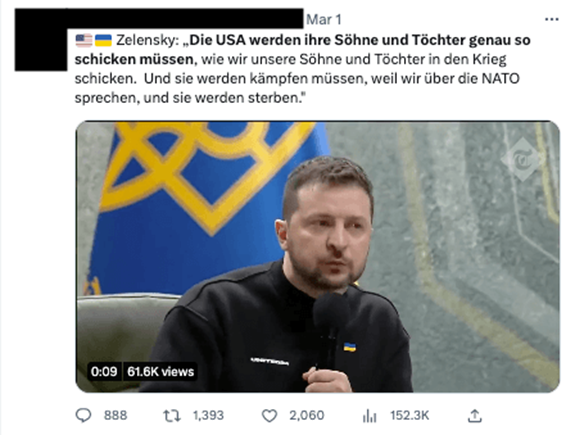This screenshot has width=575, height=435.
Task: Click the Ukraine flag emoji in tweet
Action: pos(103,40)
